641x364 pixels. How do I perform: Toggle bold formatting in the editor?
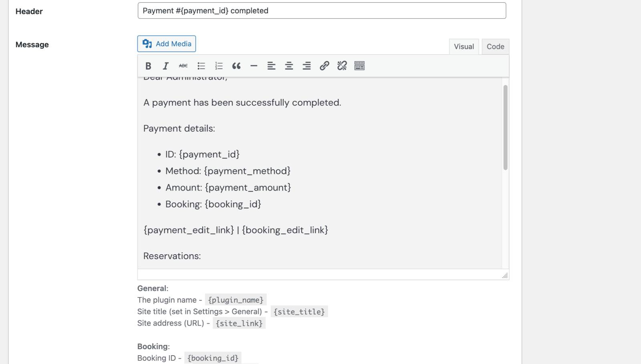(x=148, y=66)
